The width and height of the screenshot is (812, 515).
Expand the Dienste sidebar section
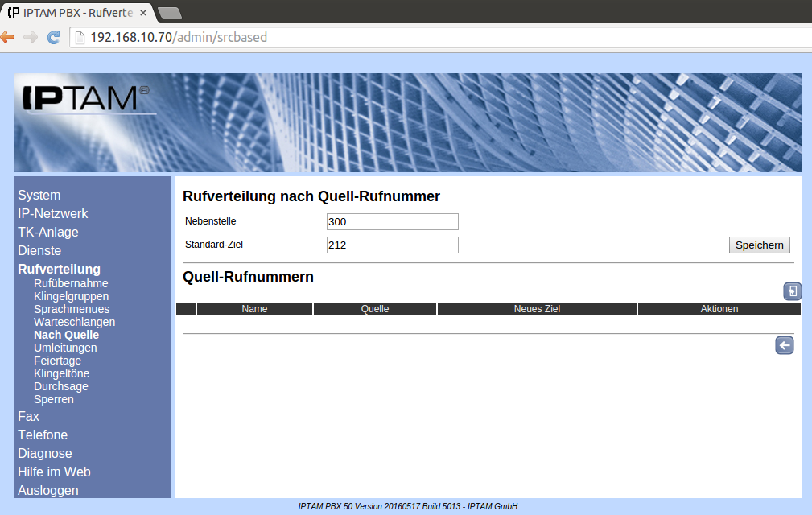coord(39,250)
